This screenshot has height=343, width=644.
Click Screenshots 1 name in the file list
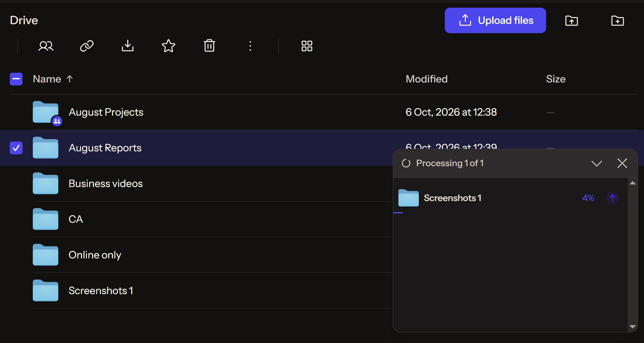[x=101, y=291]
